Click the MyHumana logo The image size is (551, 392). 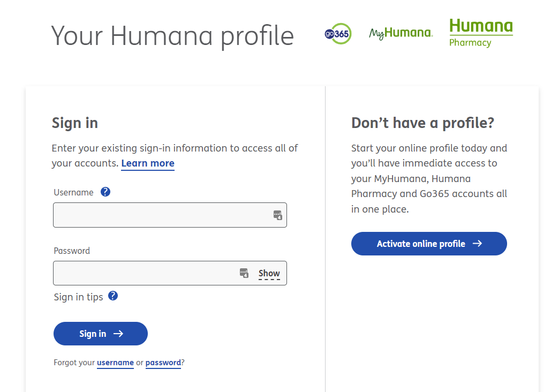click(x=401, y=33)
